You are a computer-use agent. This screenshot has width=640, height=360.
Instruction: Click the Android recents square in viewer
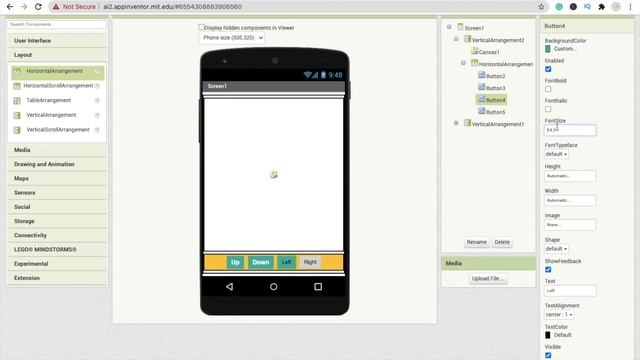(x=318, y=287)
